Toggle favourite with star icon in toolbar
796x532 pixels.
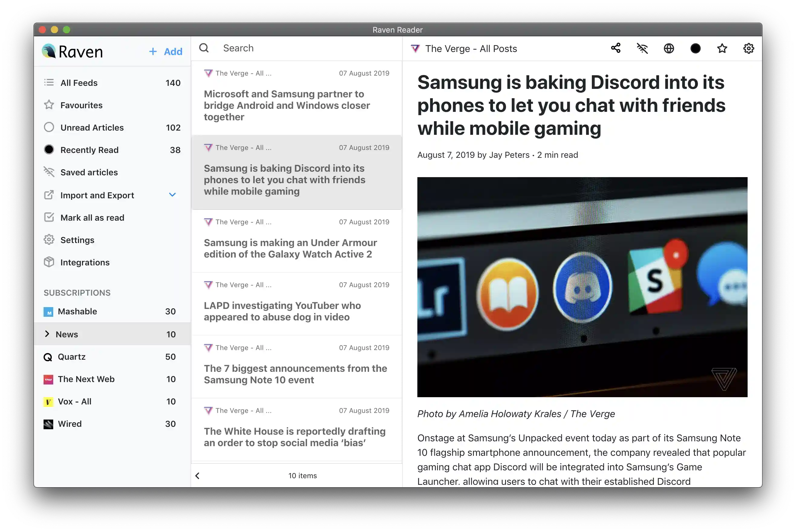(x=722, y=49)
